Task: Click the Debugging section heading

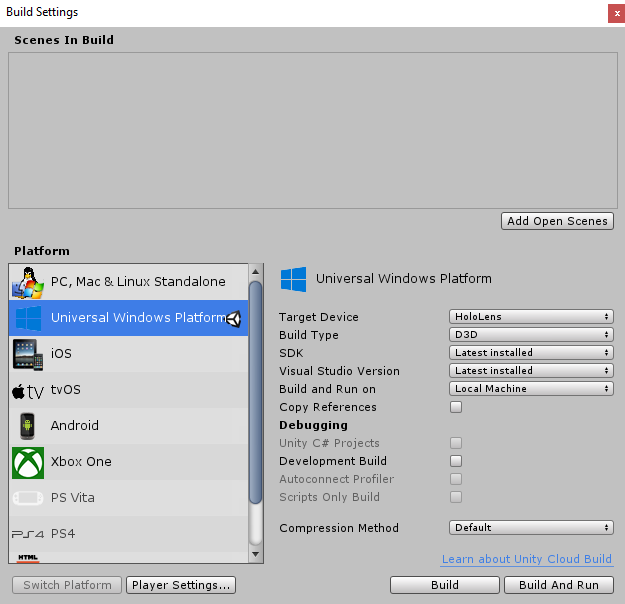Action: point(313,425)
